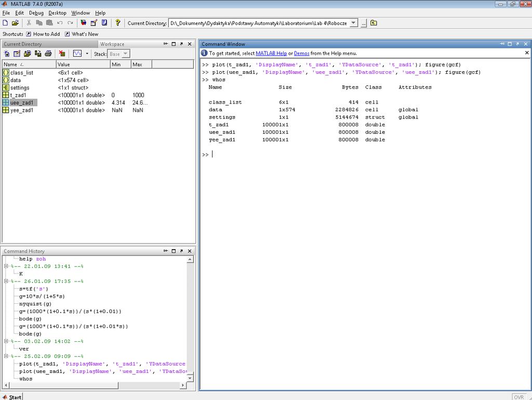Undo the last action
This screenshot has height=400, width=532.
[x=60, y=23]
